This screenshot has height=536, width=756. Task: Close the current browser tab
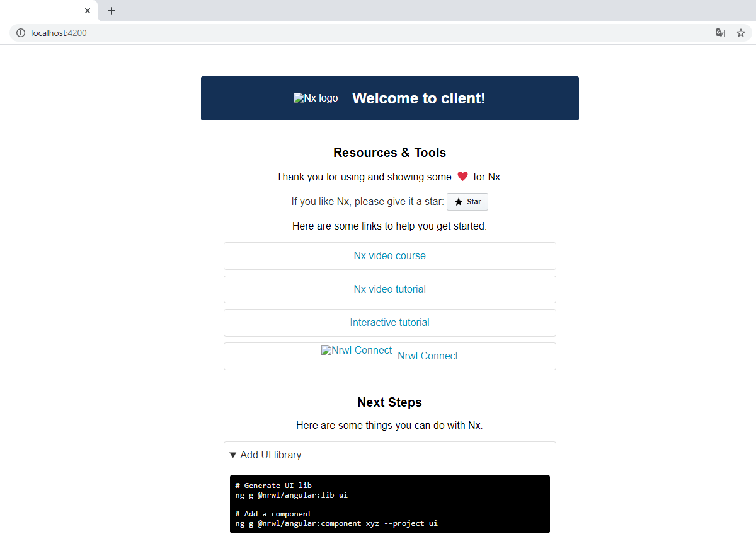coord(88,11)
